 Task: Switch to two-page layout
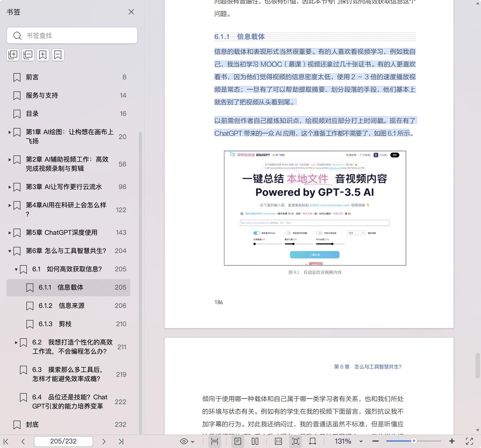coord(255,441)
